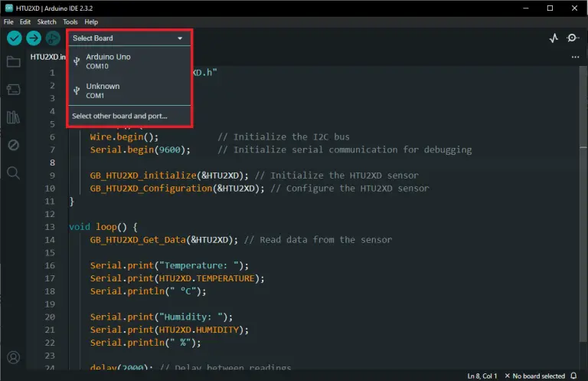Open the File menu
This screenshot has height=381, width=588.
pos(8,21)
